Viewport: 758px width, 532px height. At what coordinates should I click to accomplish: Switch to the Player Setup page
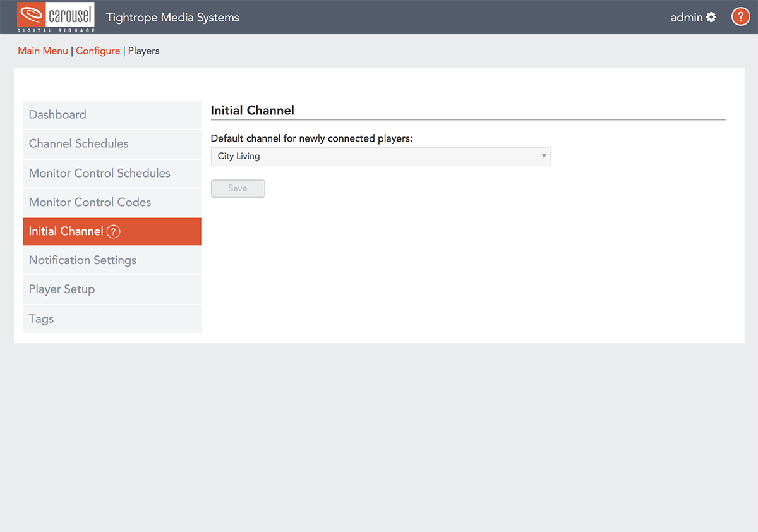61,289
